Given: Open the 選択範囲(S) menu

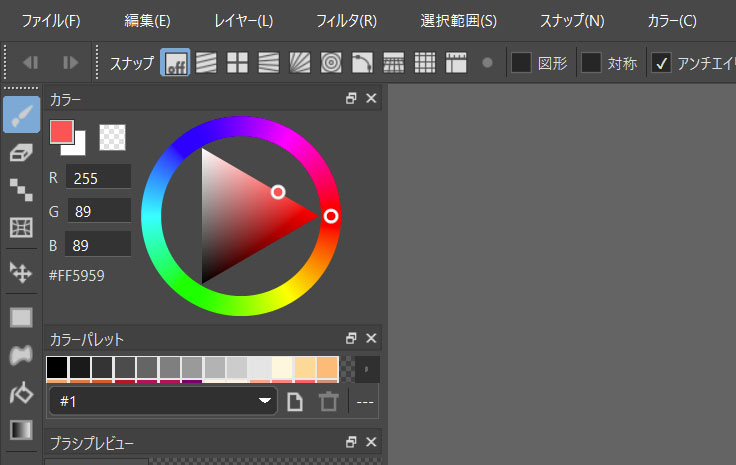Looking at the screenshot, I should (x=458, y=21).
